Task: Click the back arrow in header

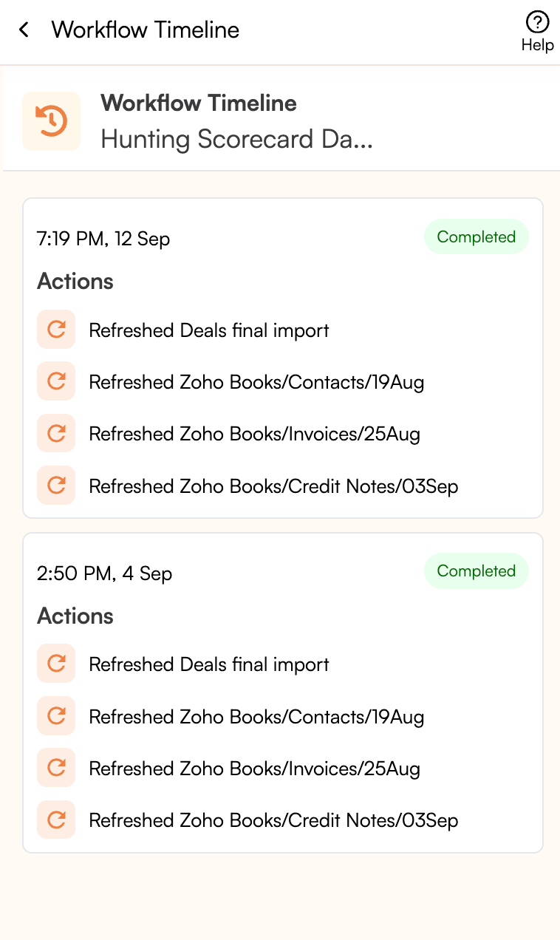Action: click(x=24, y=30)
